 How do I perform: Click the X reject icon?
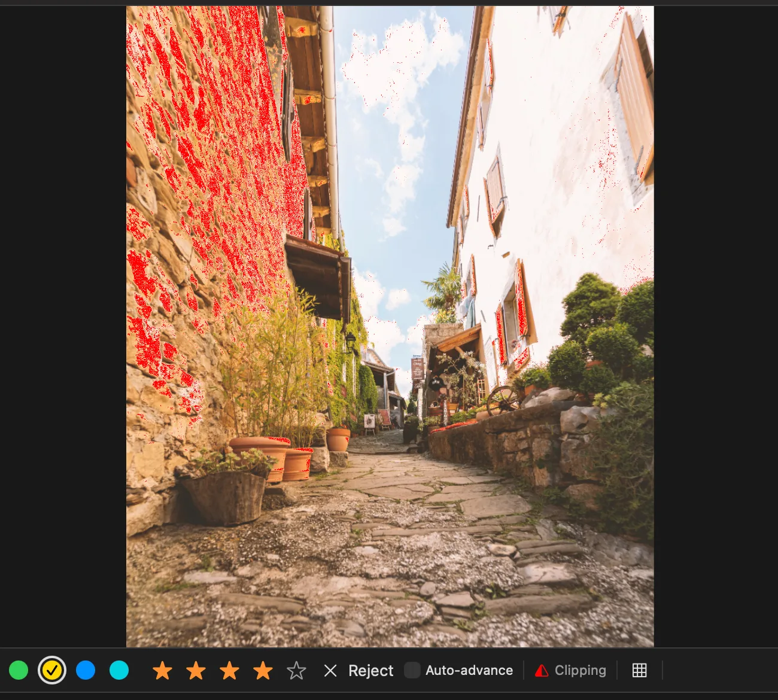tap(330, 671)
